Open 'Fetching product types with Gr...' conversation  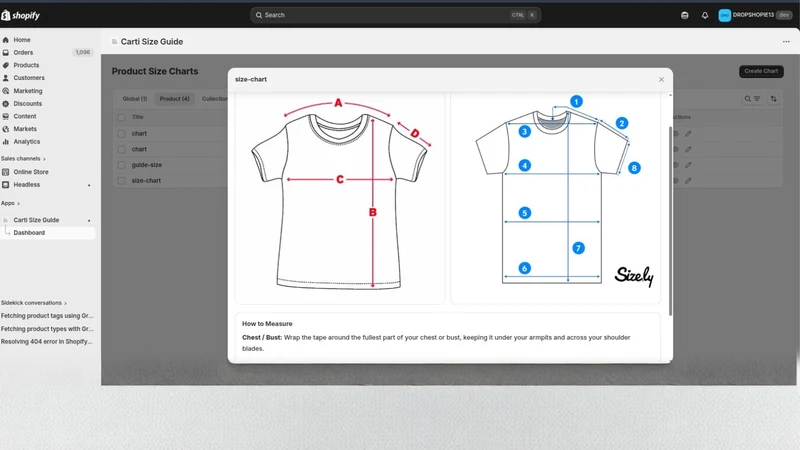click(x=47, y=329)
